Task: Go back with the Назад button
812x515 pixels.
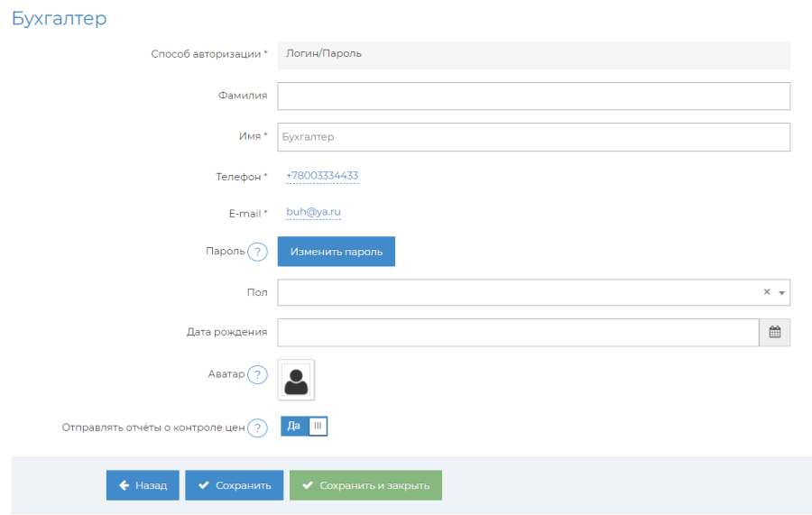Action: 143,485
